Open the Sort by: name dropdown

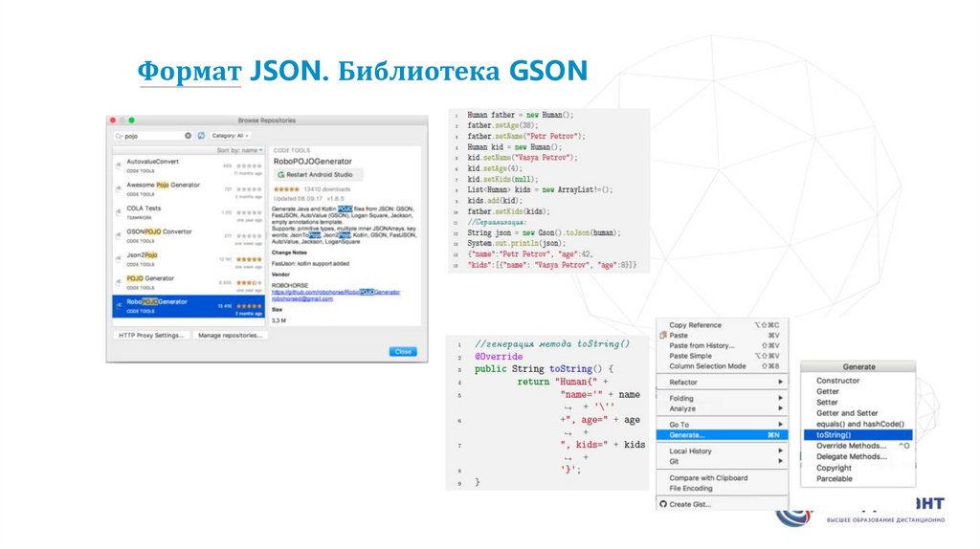click(x=239, y=150)
